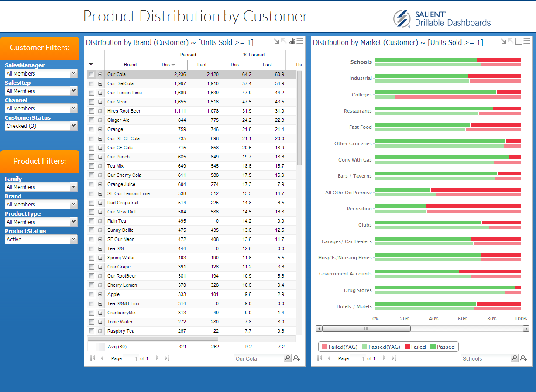Click drill-down arrow in Distribution by Brand panel
Viewport: 536px width, 392px height.
click(277, 41)
